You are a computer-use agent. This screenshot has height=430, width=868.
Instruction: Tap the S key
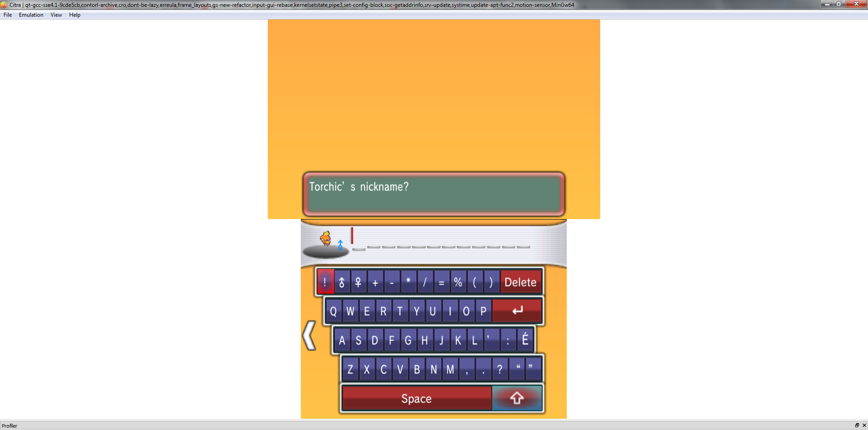pyautogui.click(x=359, y=340)
